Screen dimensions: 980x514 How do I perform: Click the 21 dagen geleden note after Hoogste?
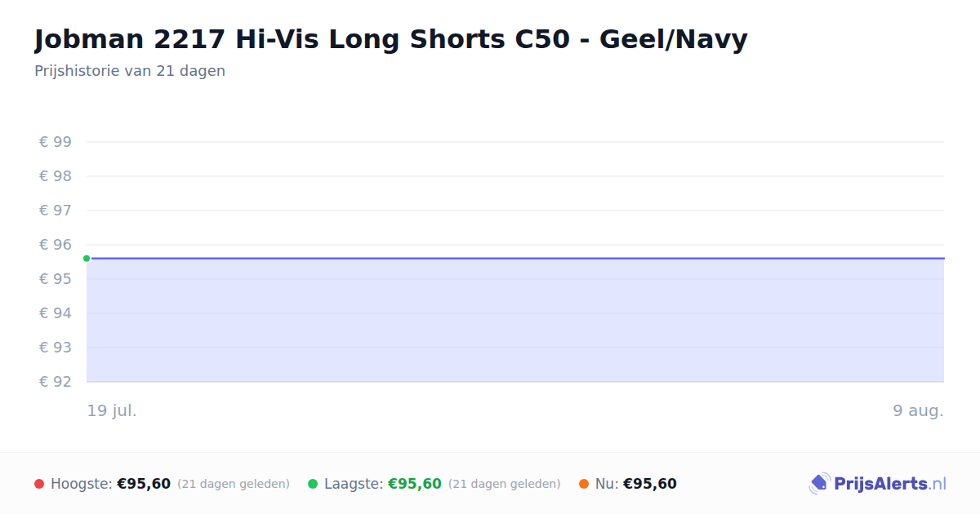click(x=234, y=484)
